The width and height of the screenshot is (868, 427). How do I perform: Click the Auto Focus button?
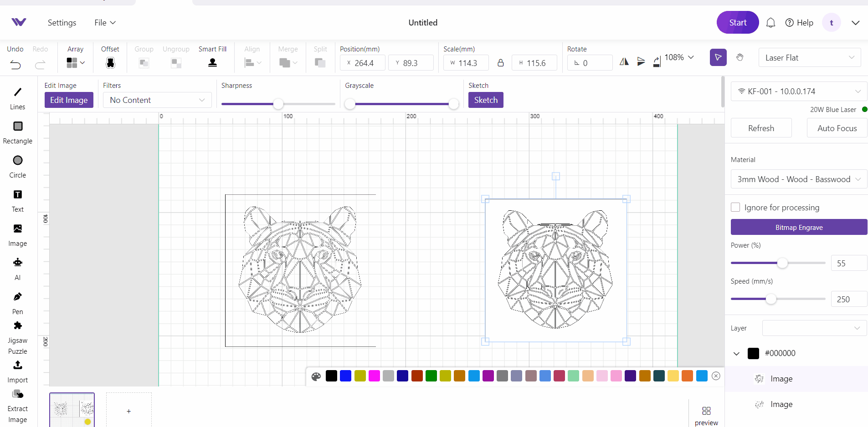point(837,128)
